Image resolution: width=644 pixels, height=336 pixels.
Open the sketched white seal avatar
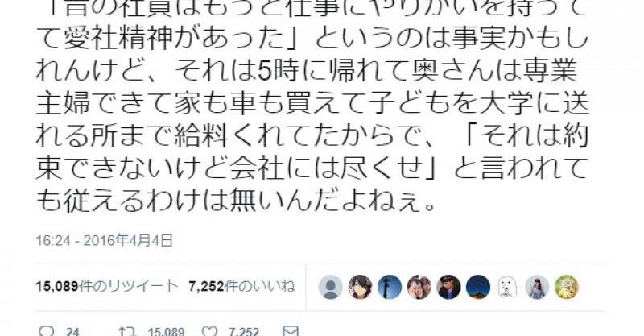[x=508, y=287]
